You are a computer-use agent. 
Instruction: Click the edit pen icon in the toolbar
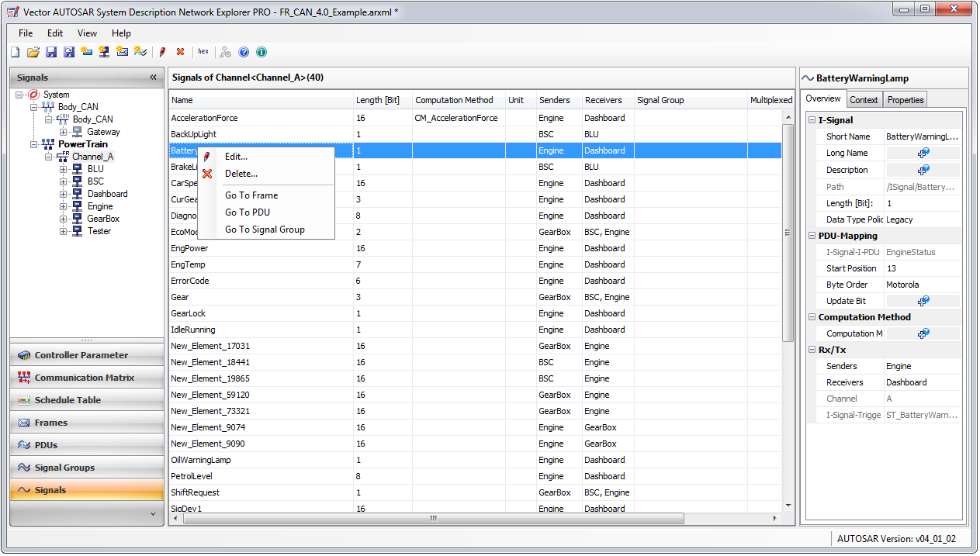point(163,51)
